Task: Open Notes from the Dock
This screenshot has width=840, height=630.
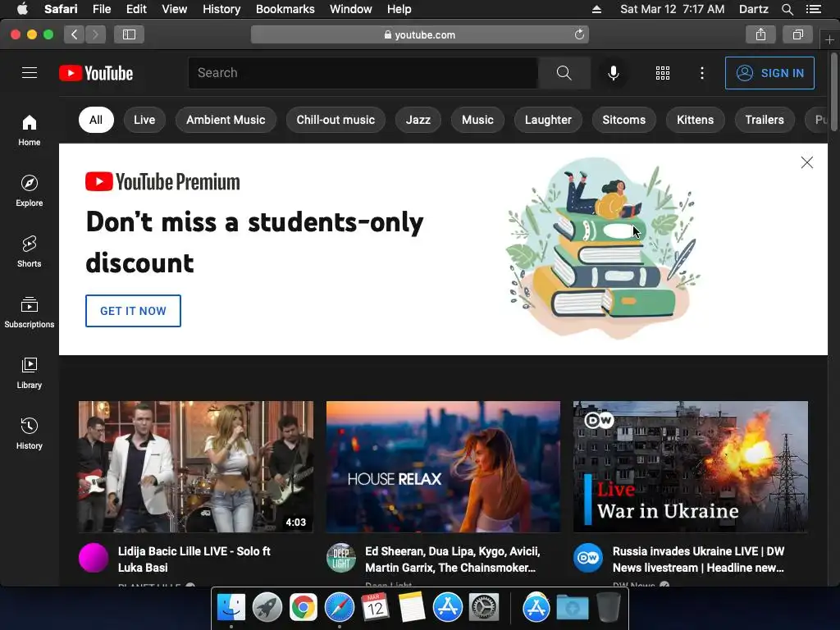Action: 412,608
